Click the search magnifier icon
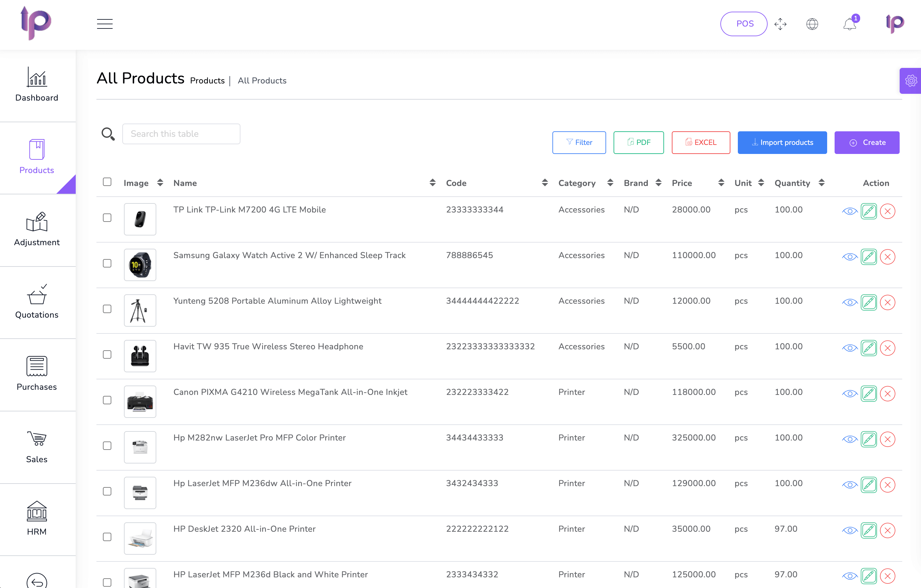 coord(108,134)
